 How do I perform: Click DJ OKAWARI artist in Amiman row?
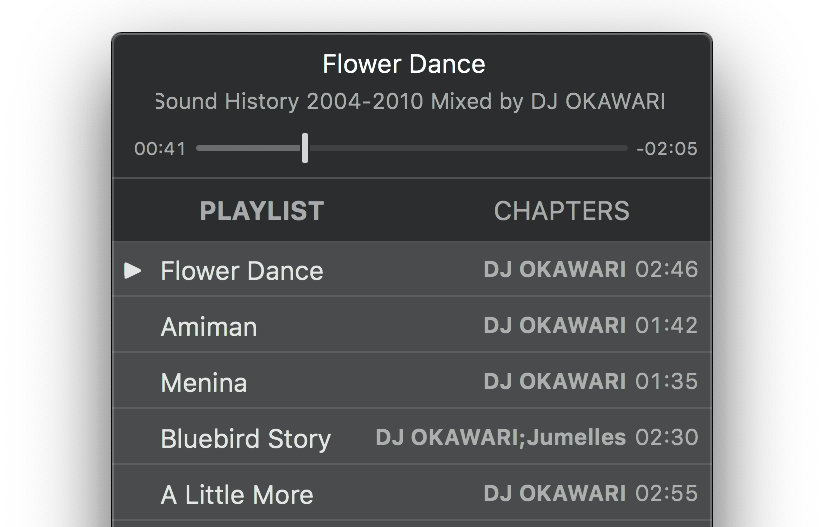555,326
